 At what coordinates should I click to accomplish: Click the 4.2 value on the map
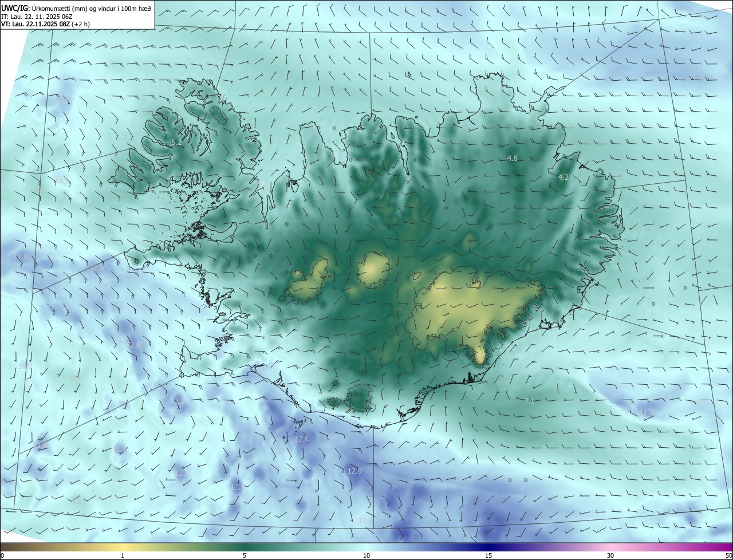[563, 178]
